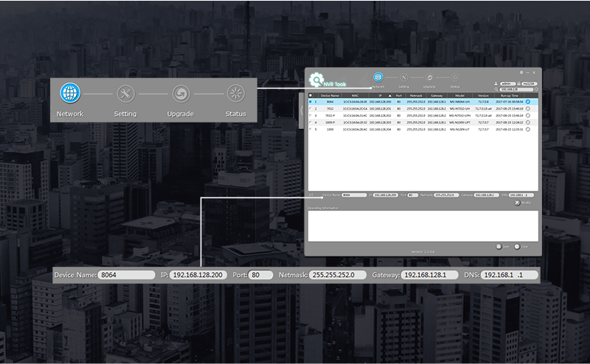Image resolution: width=590 pixels, height=364 pixels.
Task: Click the magnifier search icon beside IP search
Action: (x=496, y=90)
